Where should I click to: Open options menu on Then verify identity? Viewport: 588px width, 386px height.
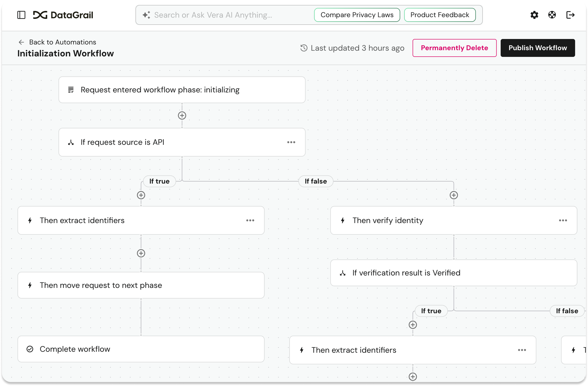(x=563, y=220)
